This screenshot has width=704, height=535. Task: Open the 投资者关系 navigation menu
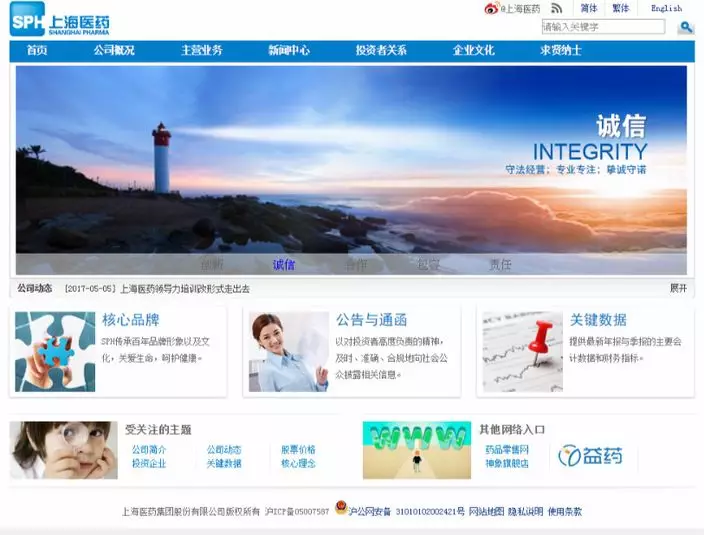(x=381, y=51)
